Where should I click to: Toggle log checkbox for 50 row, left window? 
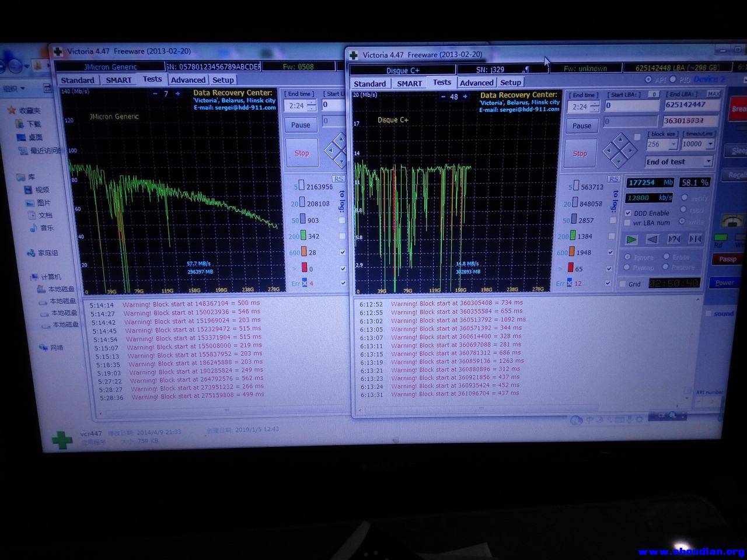(342, 220)
